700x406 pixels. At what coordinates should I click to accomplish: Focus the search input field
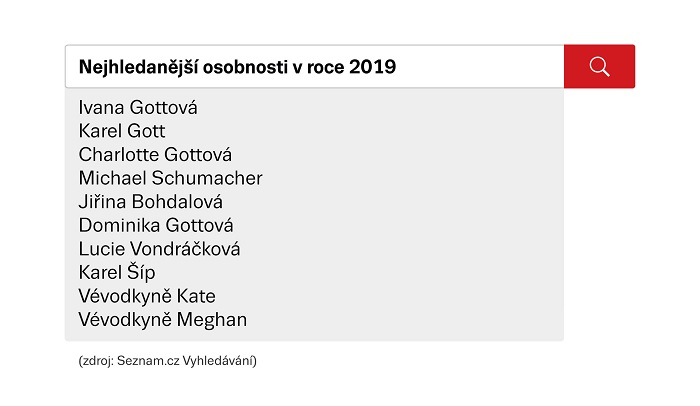coord(314,67)
